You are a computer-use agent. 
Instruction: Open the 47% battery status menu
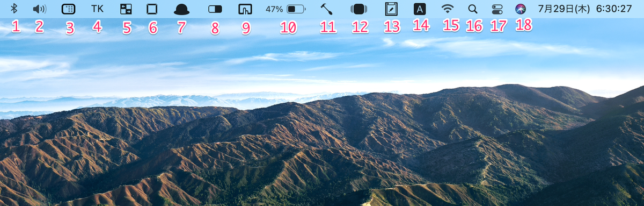click(286, 9)
